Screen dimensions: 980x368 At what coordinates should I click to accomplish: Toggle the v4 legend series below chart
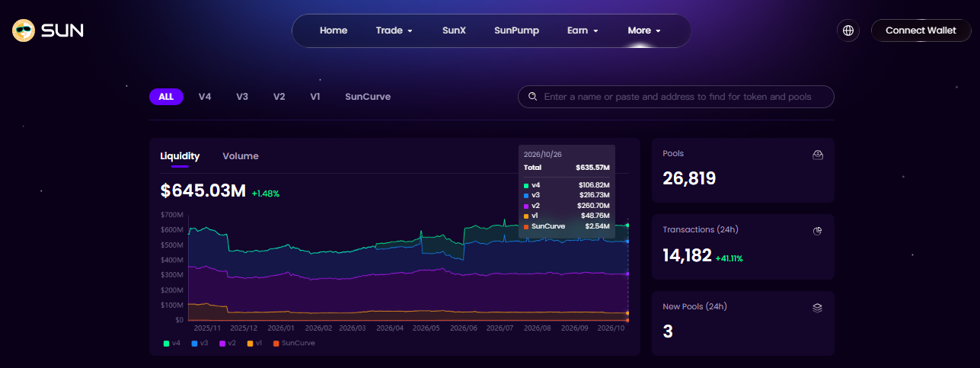coord(172,343)
